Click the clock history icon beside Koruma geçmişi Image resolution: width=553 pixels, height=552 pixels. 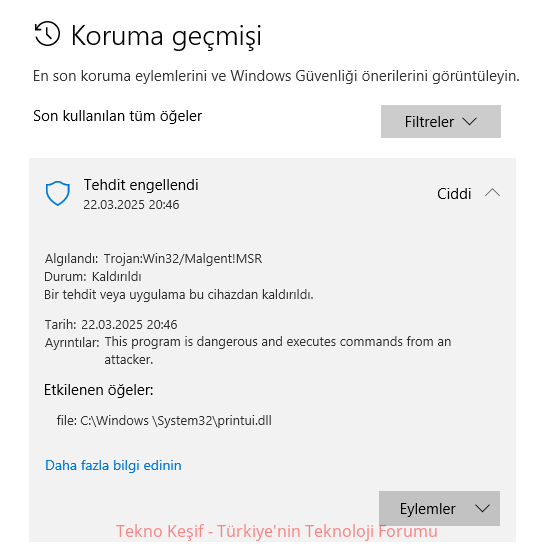47,34
